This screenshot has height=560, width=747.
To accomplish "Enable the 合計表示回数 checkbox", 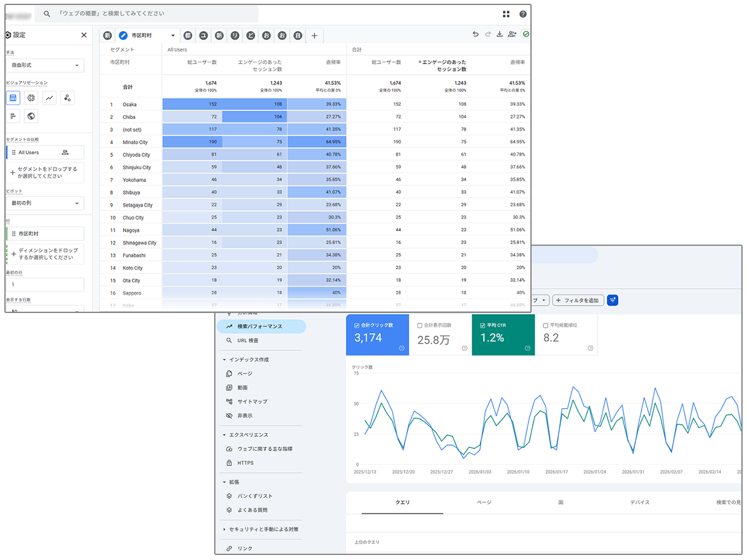I will [x=420, y=325].
